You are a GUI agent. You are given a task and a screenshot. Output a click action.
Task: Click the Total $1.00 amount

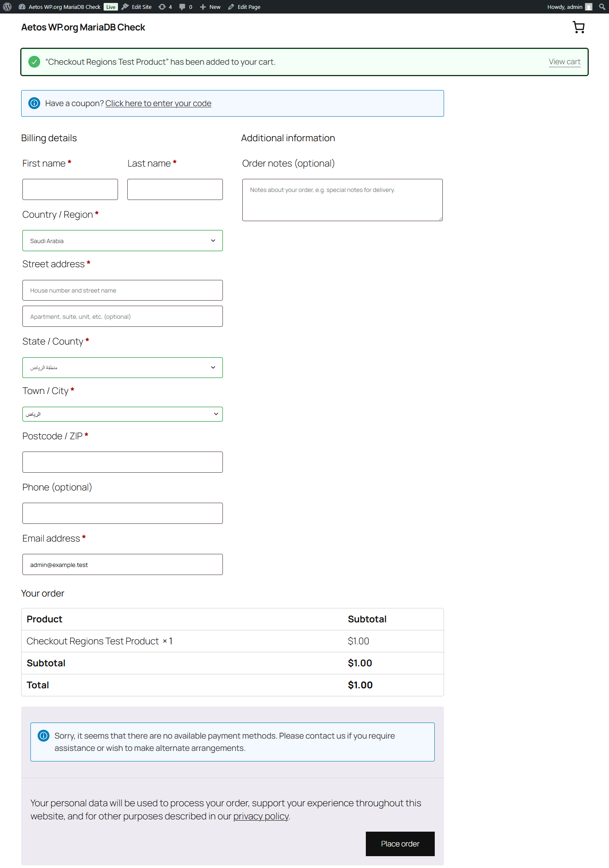(x=360, y=685)
